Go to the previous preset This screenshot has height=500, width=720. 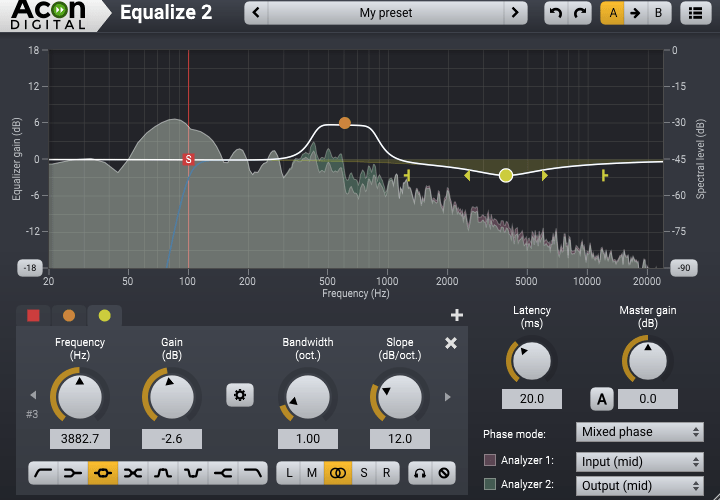coord(256,13)
